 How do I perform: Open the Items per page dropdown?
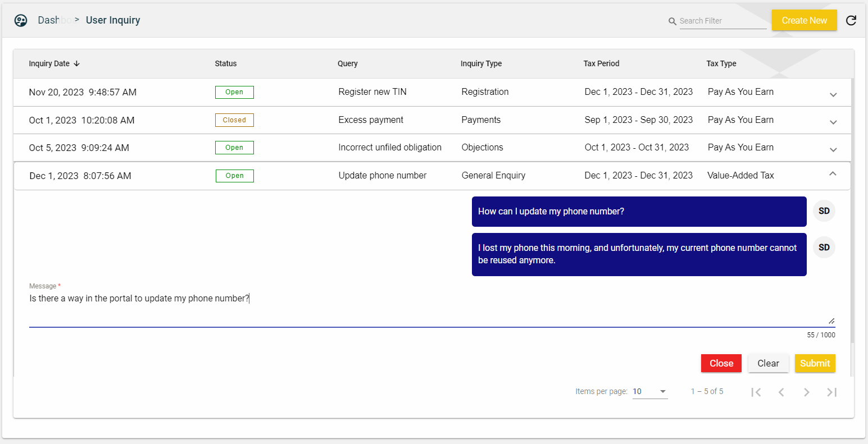tap(650, 391)
